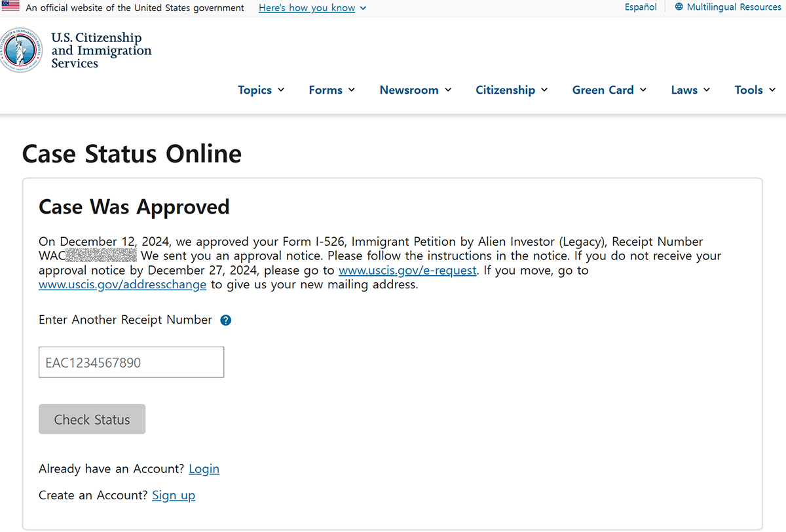Image resolution: width=786 pixels, height=532 pixels.
Task: Open the Citizenship dropdown
Action: click(x=512, y=90)
